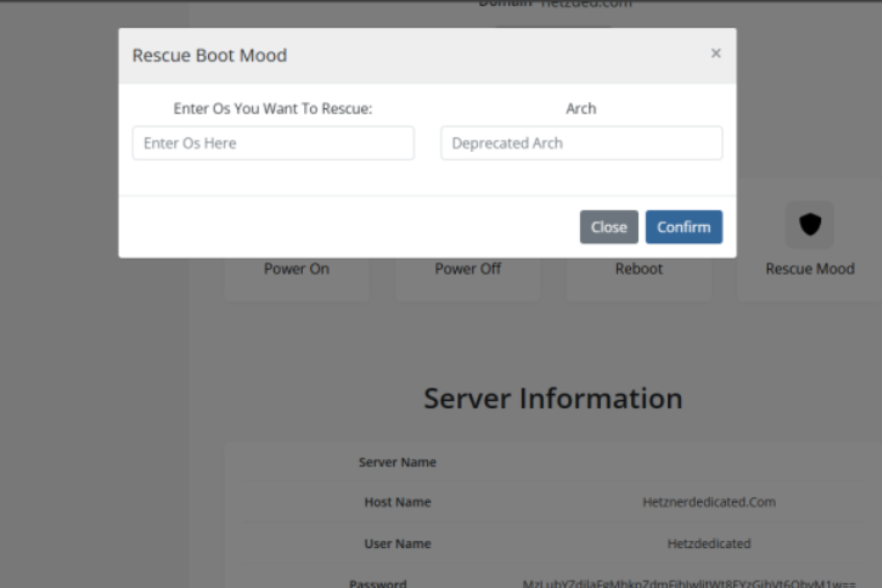Select the Hetznerdedicated.Com host value
Viewport: 882px width, 588px height.
[709, 502]
